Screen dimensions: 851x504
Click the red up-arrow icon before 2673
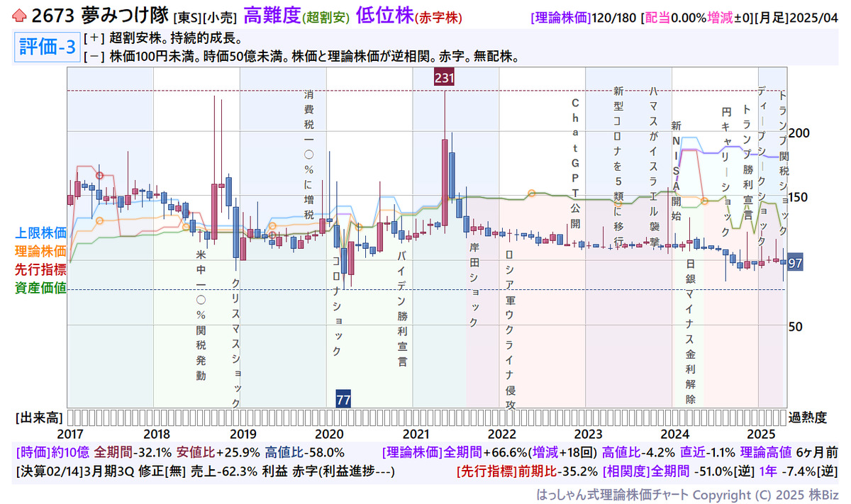[20, 16]
